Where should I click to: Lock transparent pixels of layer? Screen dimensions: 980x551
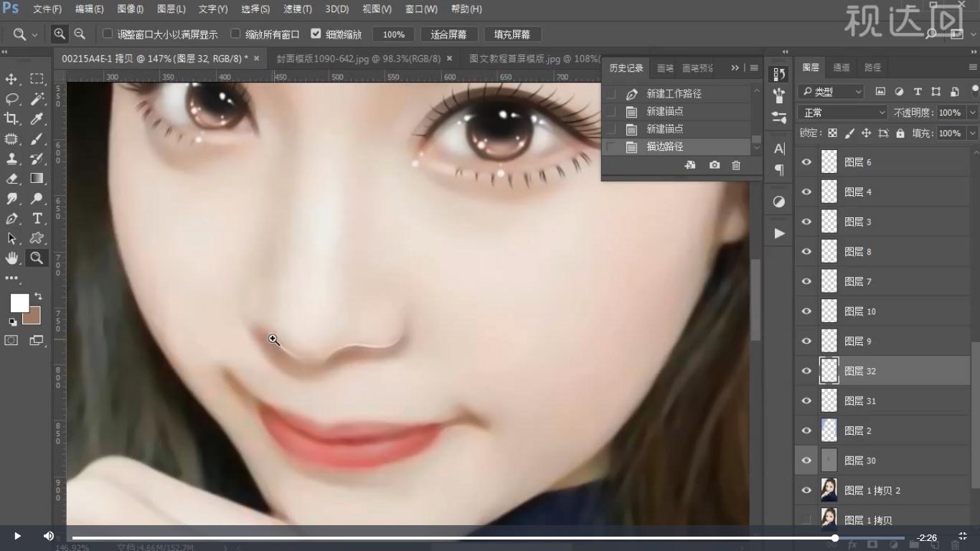832,133
